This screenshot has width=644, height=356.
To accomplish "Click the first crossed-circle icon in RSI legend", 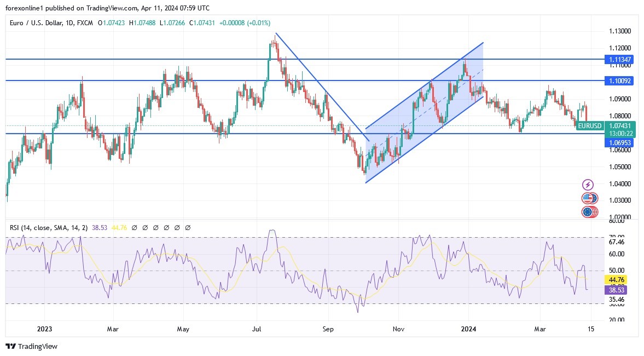I will tap(135, 227).
